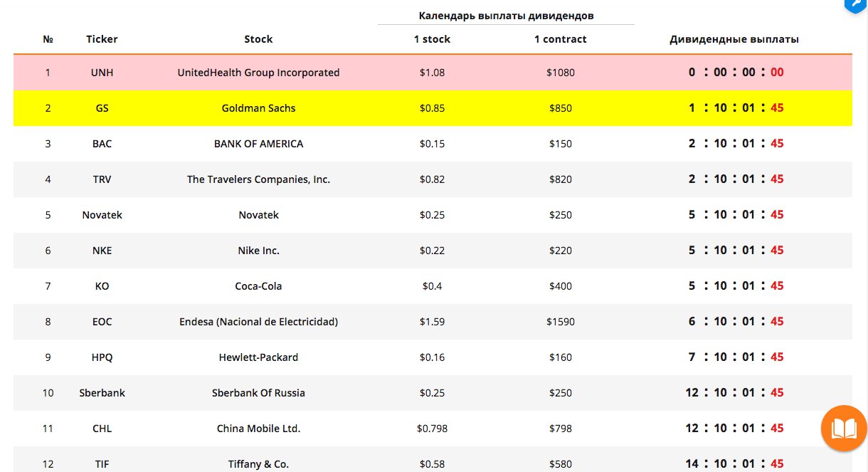Image resolution: width=868 pixels, height=472 pixels.
Task: Select the '1 contract' column header
Action: pos(560,39)
